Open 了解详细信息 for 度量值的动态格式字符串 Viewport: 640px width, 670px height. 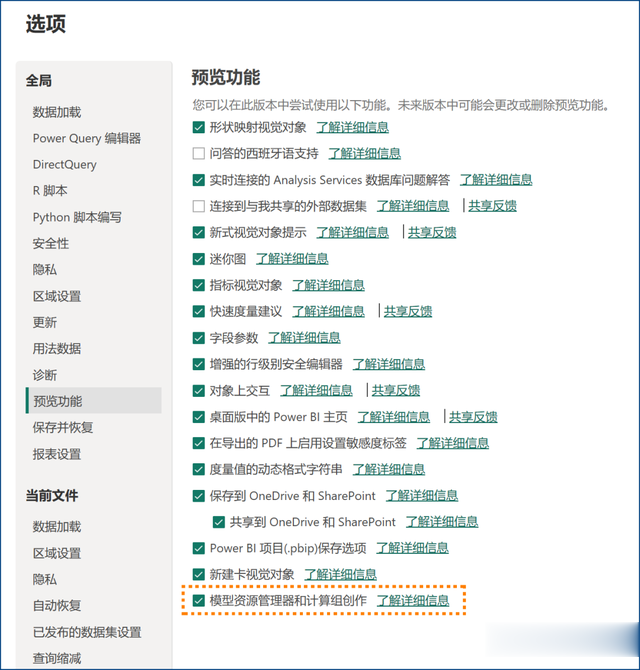(388, 470)
